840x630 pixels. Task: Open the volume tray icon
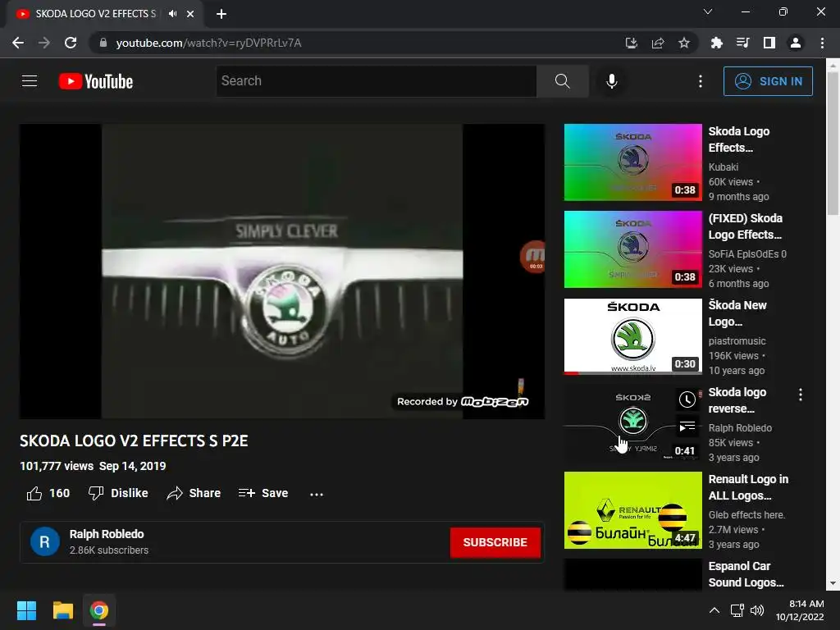(x=757, y=610)
